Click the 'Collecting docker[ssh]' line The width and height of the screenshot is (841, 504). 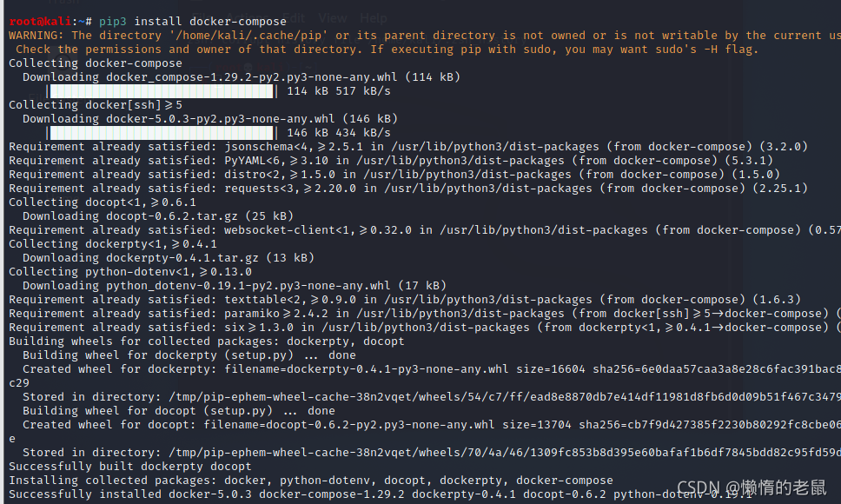point(96,105)
